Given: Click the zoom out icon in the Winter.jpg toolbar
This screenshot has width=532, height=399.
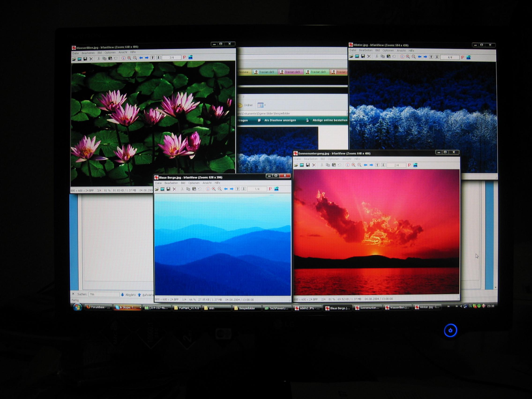Looking at the screenshot, I should pos(414,57).
